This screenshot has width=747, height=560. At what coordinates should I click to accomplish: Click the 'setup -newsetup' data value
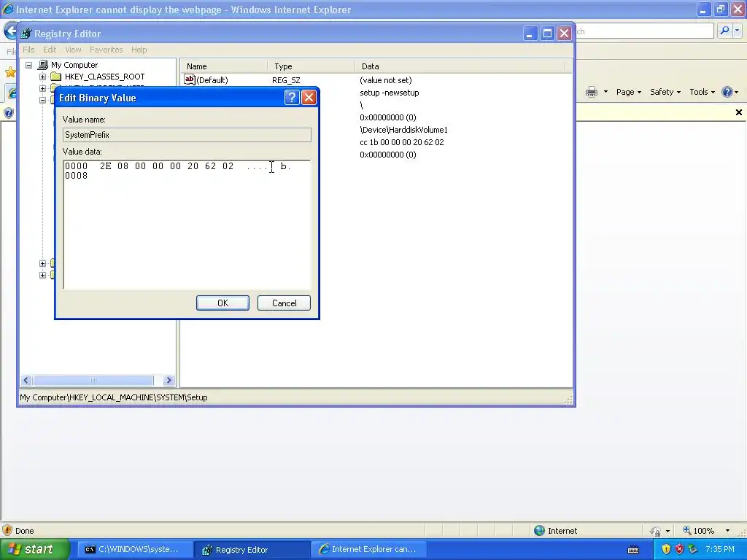tap(390, 93)
